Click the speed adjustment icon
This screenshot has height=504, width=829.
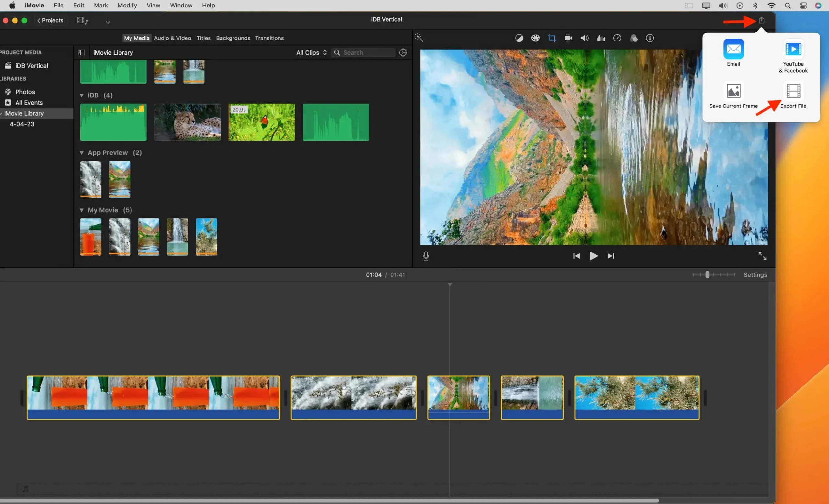pos(617,38)
